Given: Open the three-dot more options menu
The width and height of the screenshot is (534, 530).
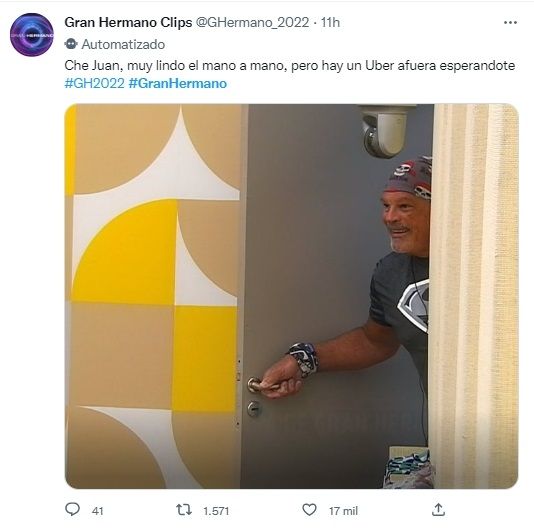Looking at the screenshot, I should point(510,23).
